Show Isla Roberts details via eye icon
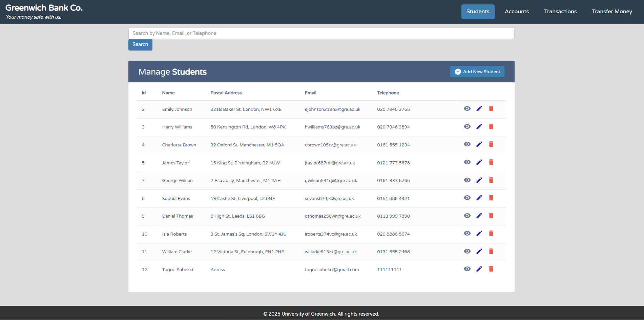The width and height of the screenshot is (644, 320). click(467, 233)
